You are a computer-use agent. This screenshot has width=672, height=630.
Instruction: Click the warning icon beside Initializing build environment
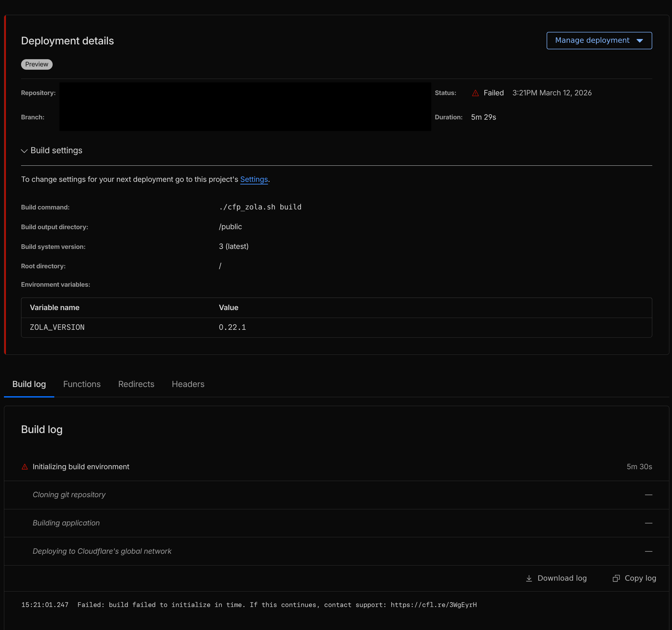pyautogui.click(x=25, y=467)
